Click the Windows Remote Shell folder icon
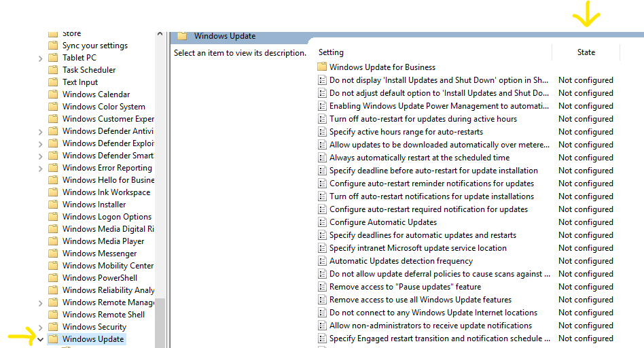This screenshot has height=348, width=644. point(53,314)
